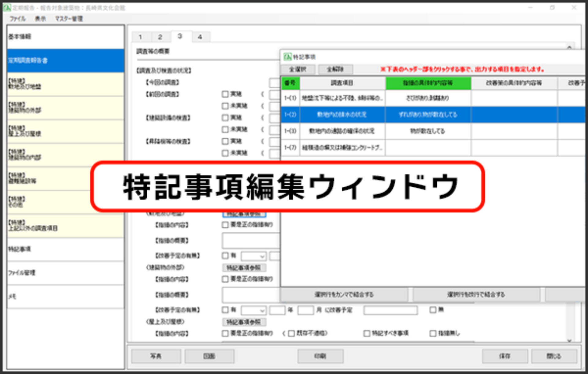588x374 pixels.
Task: Open the ファイル menu
Action: (x=17, y=19)
